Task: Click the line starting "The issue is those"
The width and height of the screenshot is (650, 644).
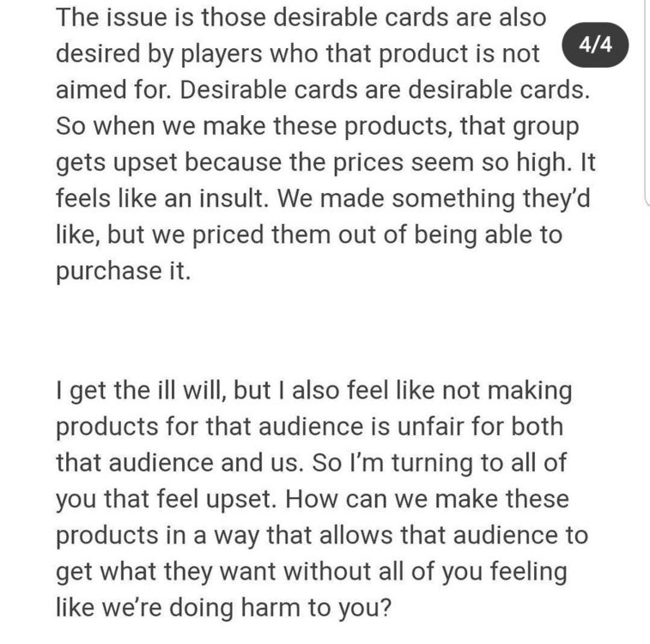Action: [301, 16]
